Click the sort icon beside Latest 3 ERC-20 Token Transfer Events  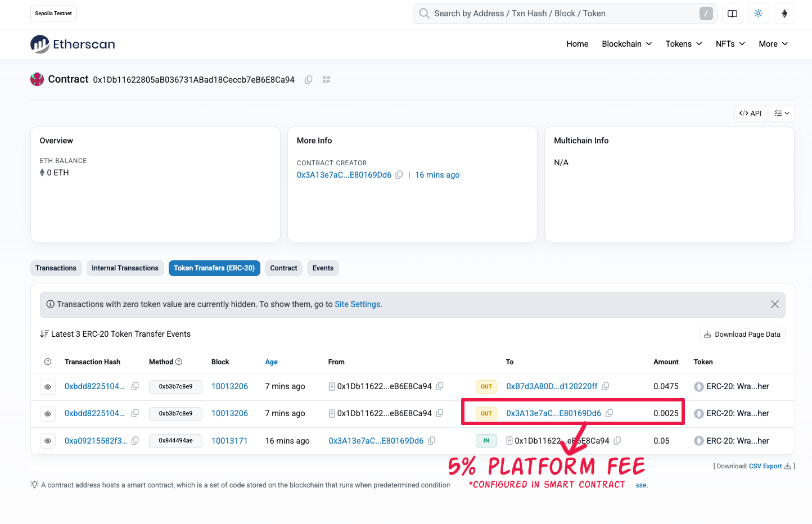coord(44,334)
